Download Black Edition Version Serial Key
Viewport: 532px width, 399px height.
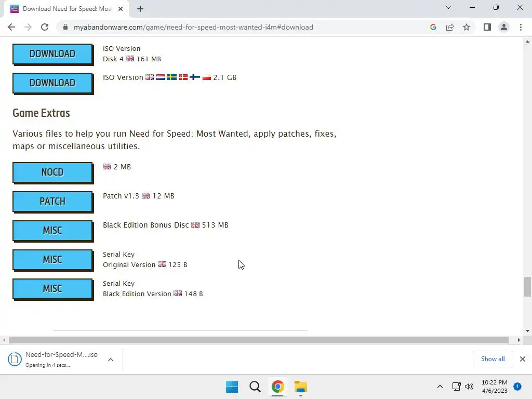click(x=52, y=289)
